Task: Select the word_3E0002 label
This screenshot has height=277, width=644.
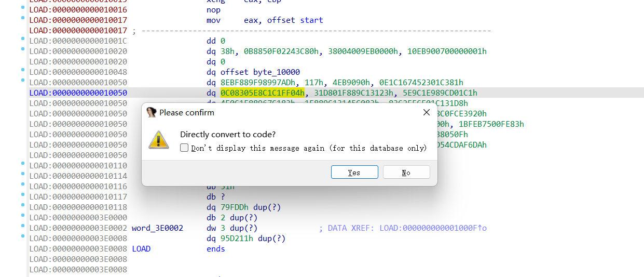Action: (x=157, y=228)
